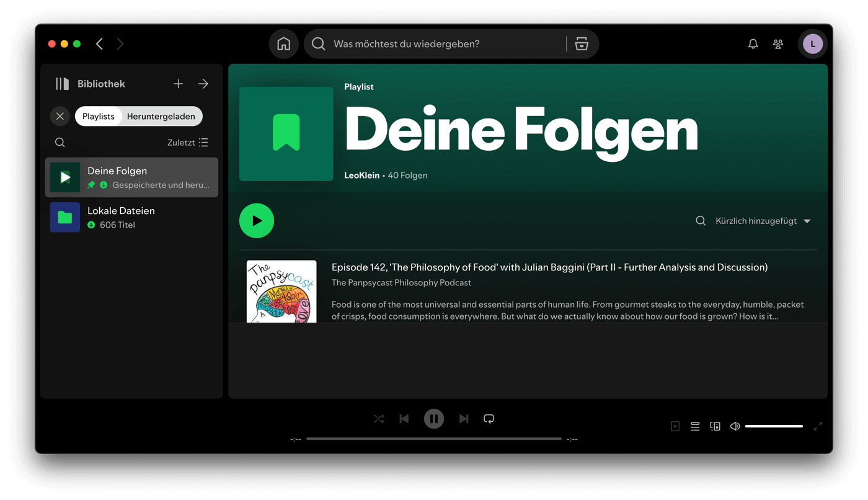Navigate forward with the right arrow

tap(120, 44)
